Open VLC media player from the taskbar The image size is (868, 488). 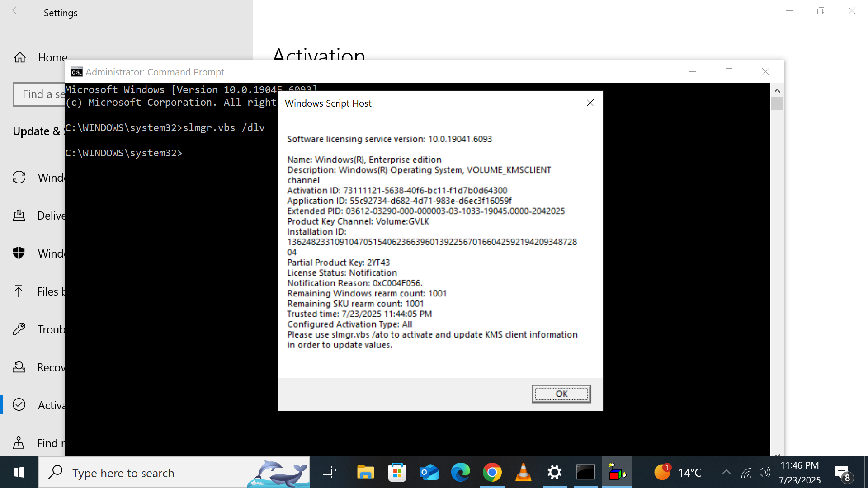coord(523,473)
